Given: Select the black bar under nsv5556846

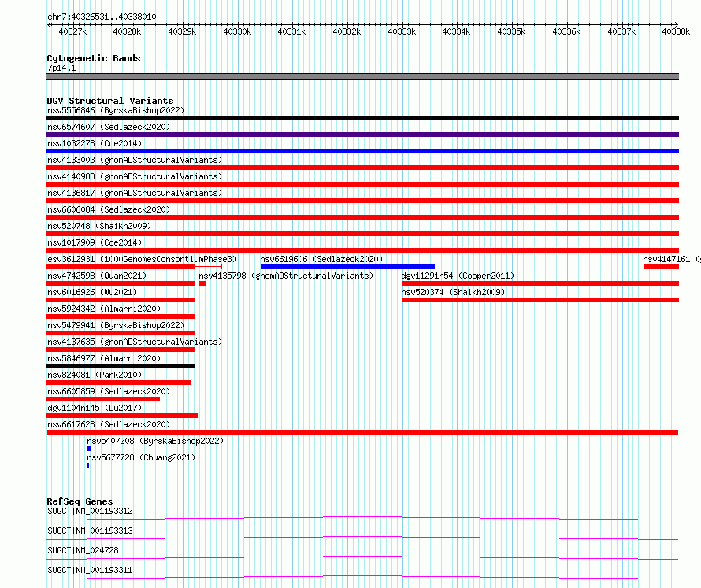Looking at the screenshot, I should (x=362, y=118).
